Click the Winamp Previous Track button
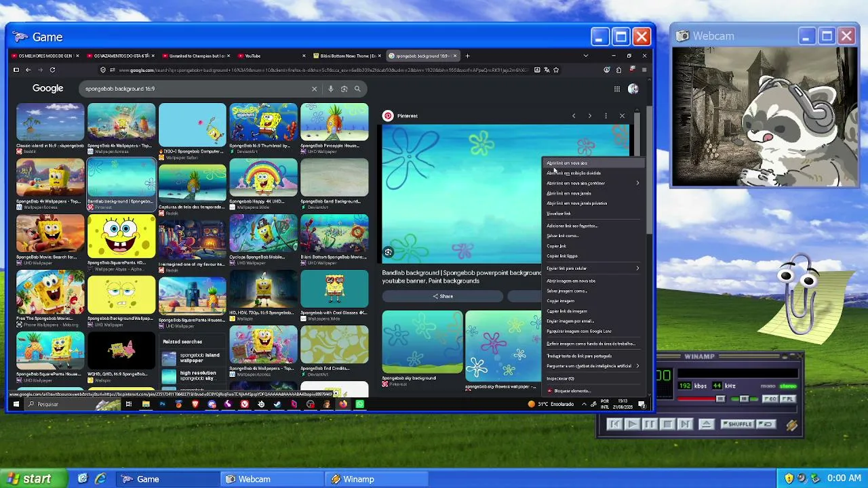The image size is (868, 488). coord(614,424)
